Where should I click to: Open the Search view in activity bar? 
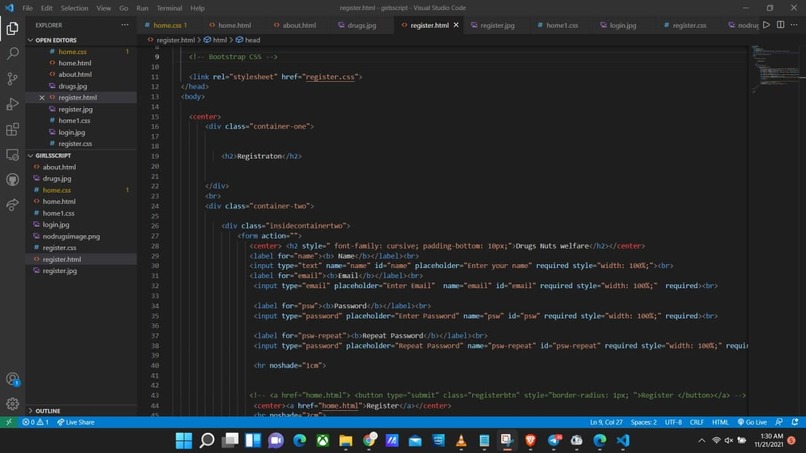pos(12,53)
